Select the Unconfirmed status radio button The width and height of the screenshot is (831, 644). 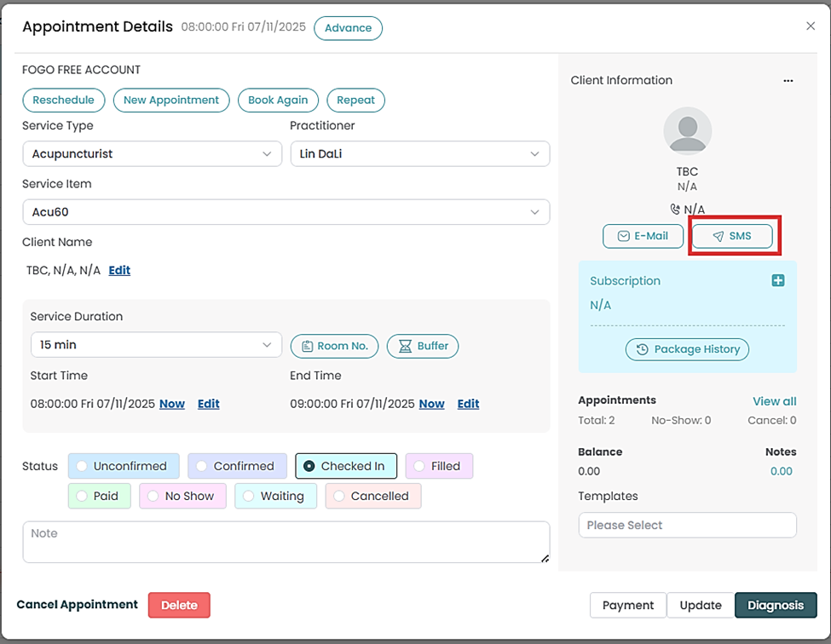tap(83, 466)
